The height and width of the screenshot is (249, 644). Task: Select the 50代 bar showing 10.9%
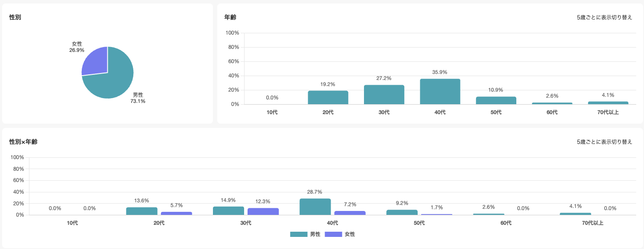coord(496,100)
